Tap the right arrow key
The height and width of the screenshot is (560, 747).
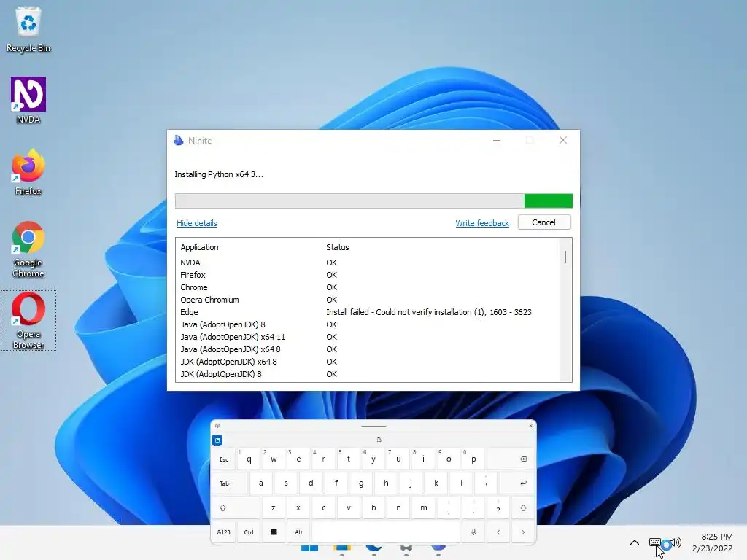(x=523, y=532)
